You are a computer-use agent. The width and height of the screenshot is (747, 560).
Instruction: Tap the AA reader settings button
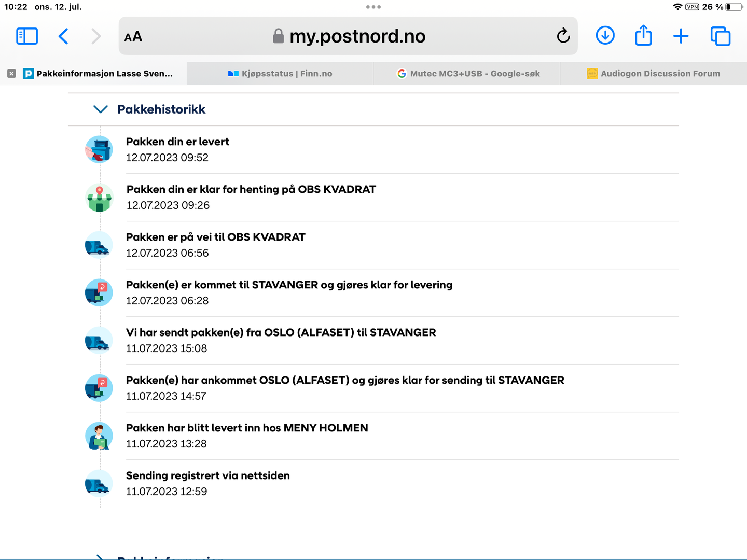133,36
